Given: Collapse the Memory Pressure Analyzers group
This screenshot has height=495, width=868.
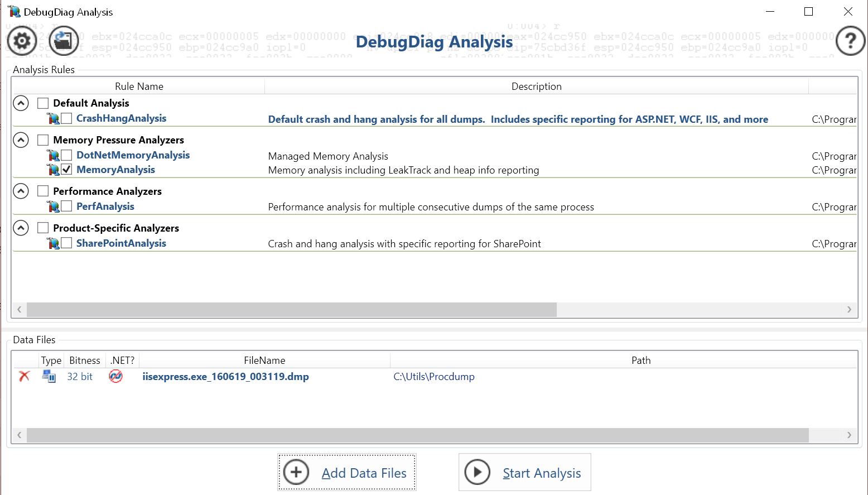Looking at the screenshot, I should click(x=21, y=140).
